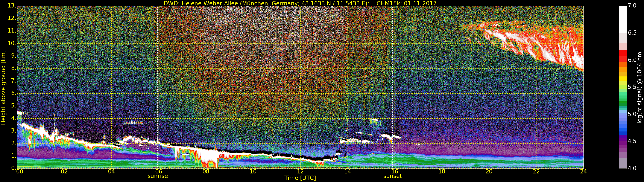The width and height of the screenshot is (644, 182).
Task: Click the time axis tick label '14'
Action: pos(348,172)
